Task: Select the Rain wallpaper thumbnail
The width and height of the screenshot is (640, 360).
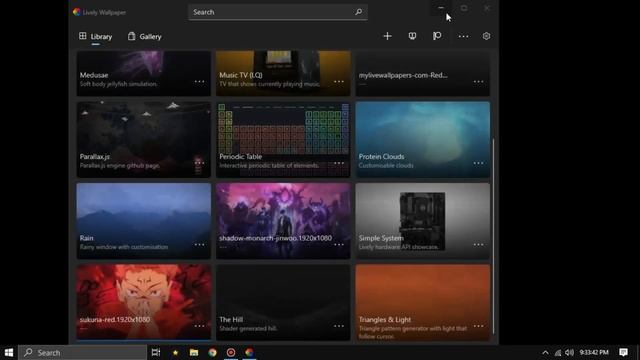Action: pyautogui.click(x=144, y=221)
